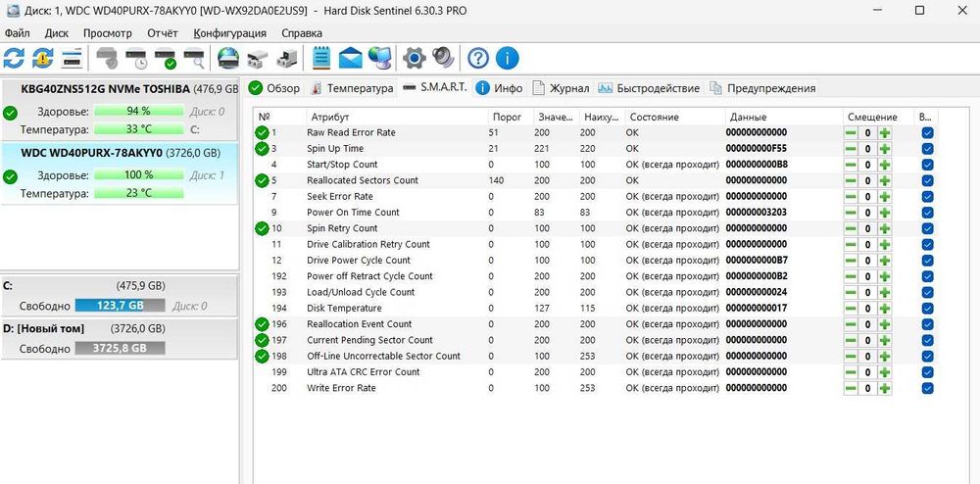Toggle checkbox in Spin Up Time row
The width and height of the screenshot is (980, 484).
[927, 149]
